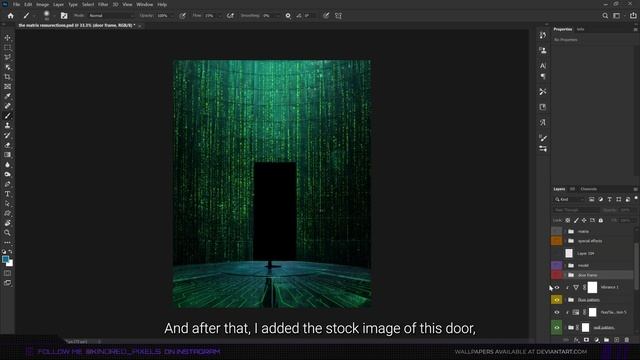Select the Spot Healing Brush tool
This screenshot has height=360, width=640.
[x=7, y=106]
